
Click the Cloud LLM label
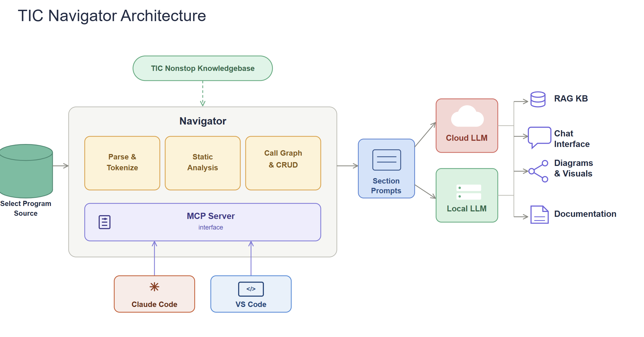pyautogui.click(x=467, y=138)
